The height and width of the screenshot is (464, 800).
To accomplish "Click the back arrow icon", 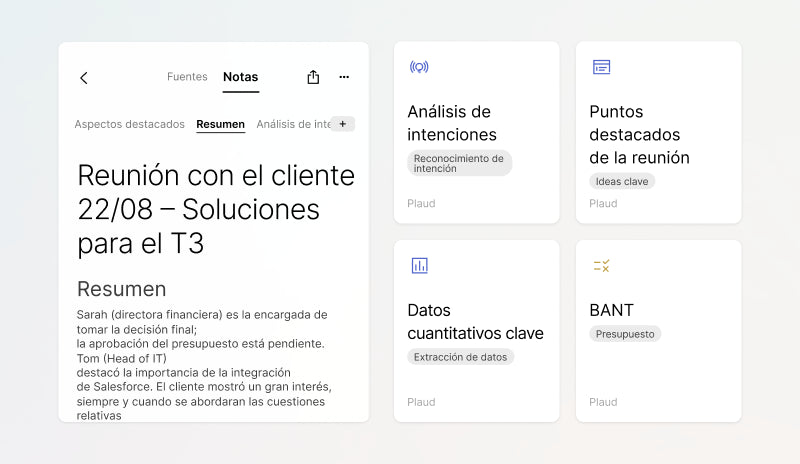I will (x=84, y=78).
